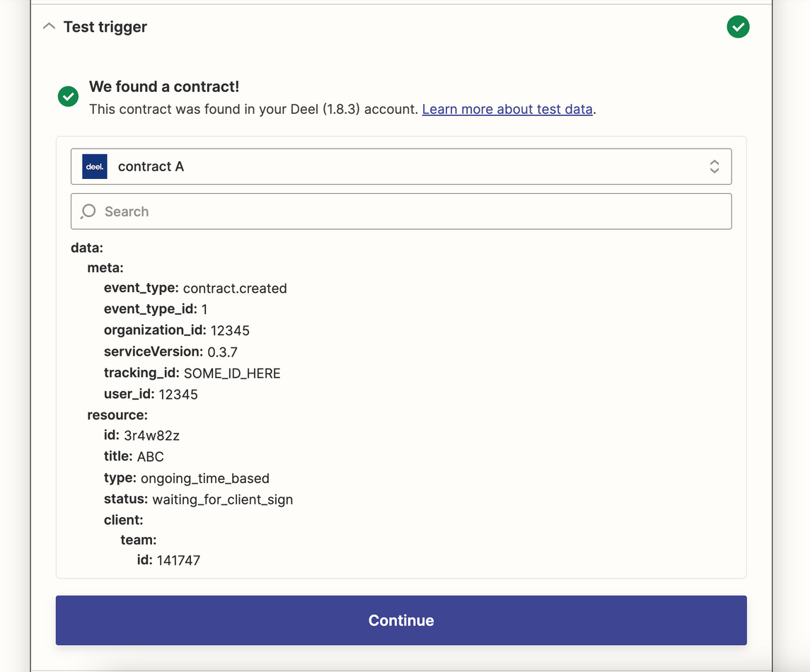Click the magnifying glass search icon

88,211
